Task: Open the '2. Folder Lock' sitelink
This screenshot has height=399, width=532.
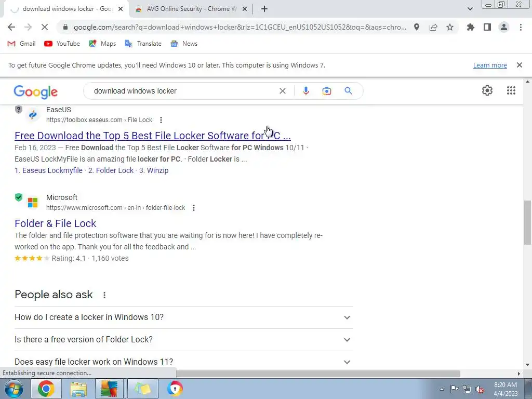Action: [111, 170]
